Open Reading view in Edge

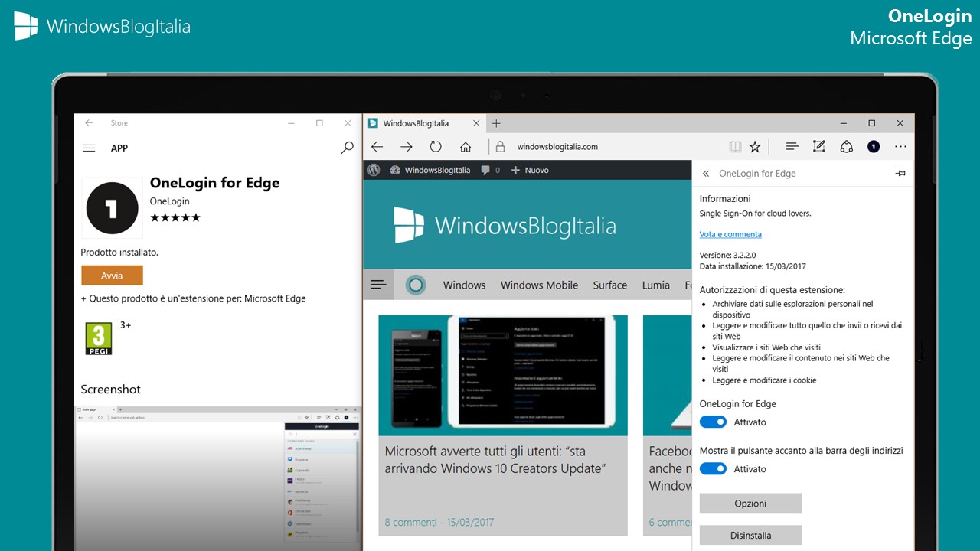735,147
